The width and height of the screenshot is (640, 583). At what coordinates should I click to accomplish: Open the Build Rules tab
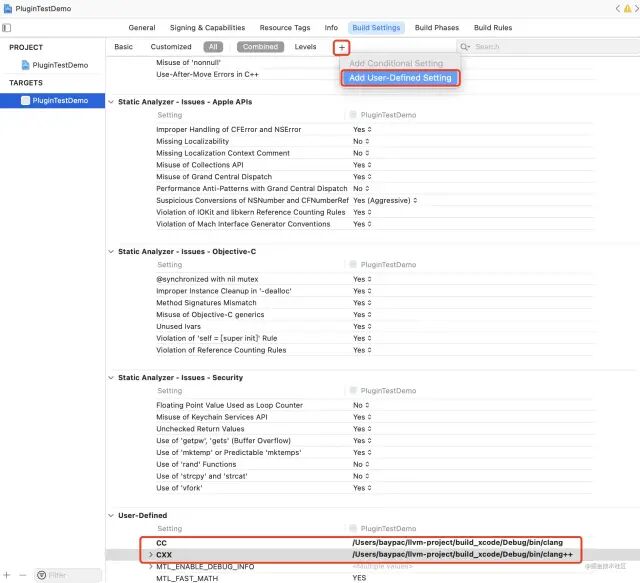pos(493,28)
